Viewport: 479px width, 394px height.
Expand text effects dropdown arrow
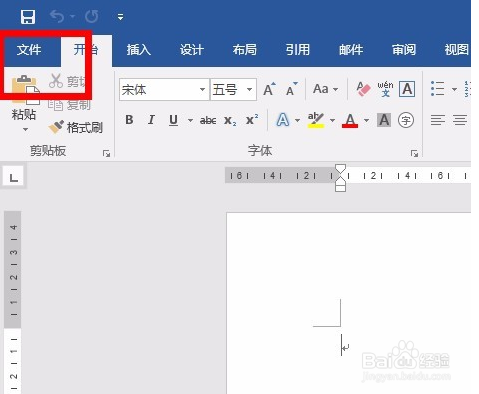click(297, 120)
